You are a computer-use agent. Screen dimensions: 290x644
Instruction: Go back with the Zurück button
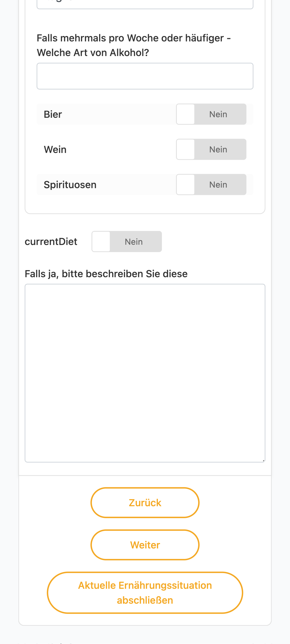[x=145, y=503]
